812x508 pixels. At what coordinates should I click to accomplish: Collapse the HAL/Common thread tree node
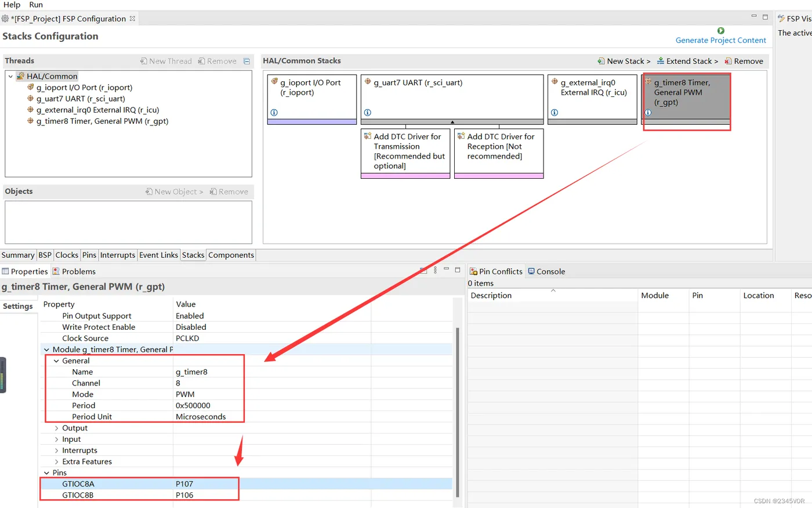[x=10, y=76]
